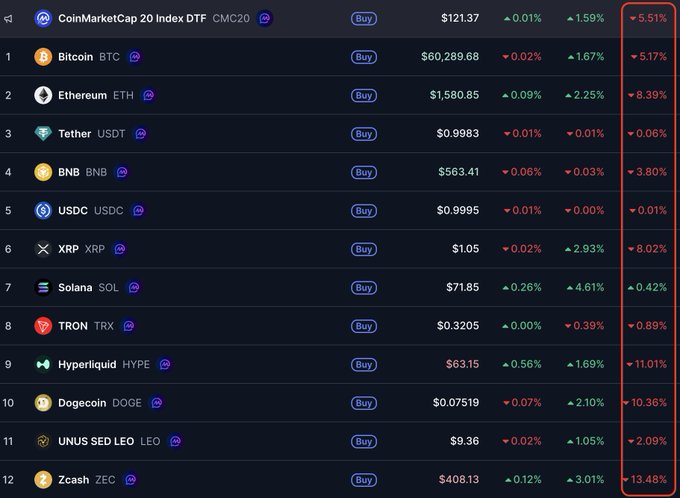Screen dimensions: 680x498
Task: Select Zcash price $408.13
Action: 459,480
